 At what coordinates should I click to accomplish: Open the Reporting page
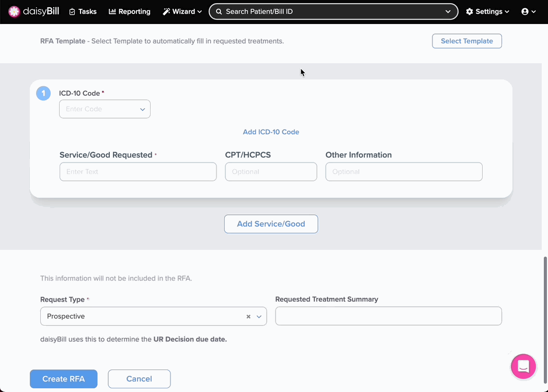tap(129, 11)
